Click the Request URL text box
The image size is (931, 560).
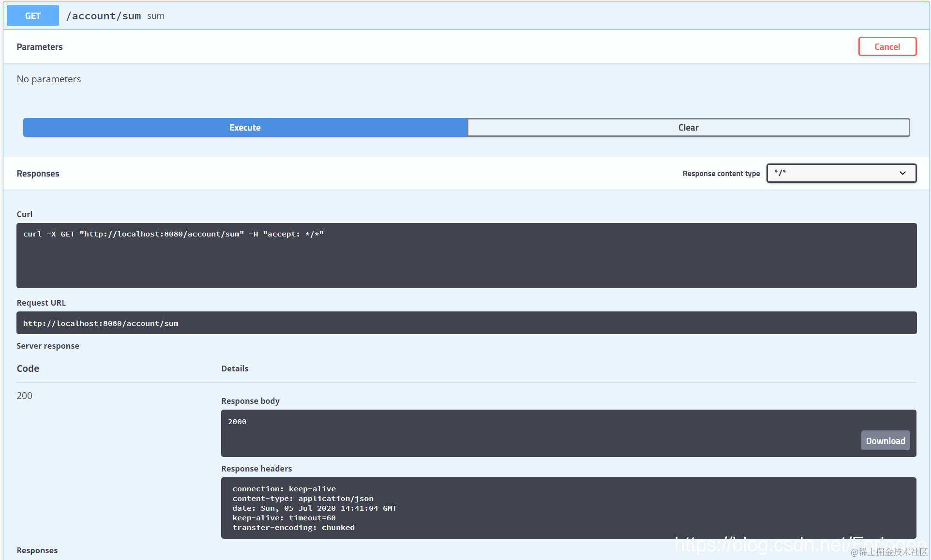pos(466,323)
